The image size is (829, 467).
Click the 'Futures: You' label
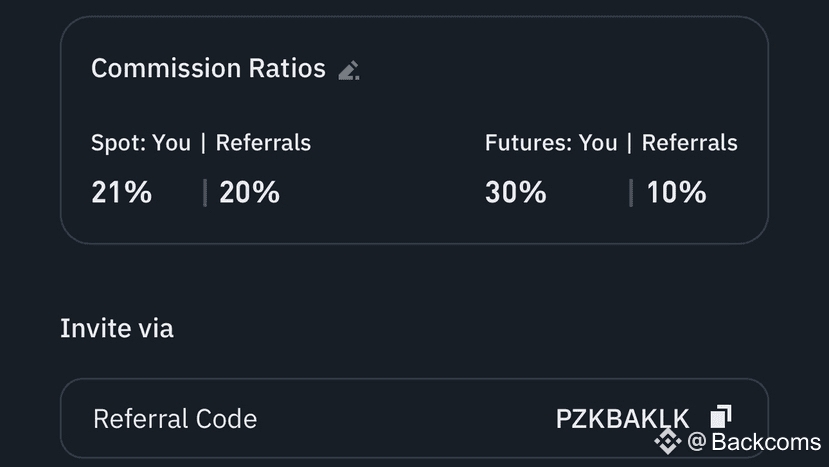coord(550,143)
